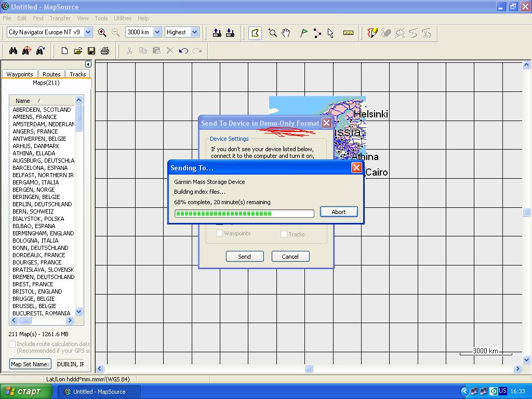Click the sending progress bar
Image resolution: width=532 pixels, height=399 pixels.
244,213
